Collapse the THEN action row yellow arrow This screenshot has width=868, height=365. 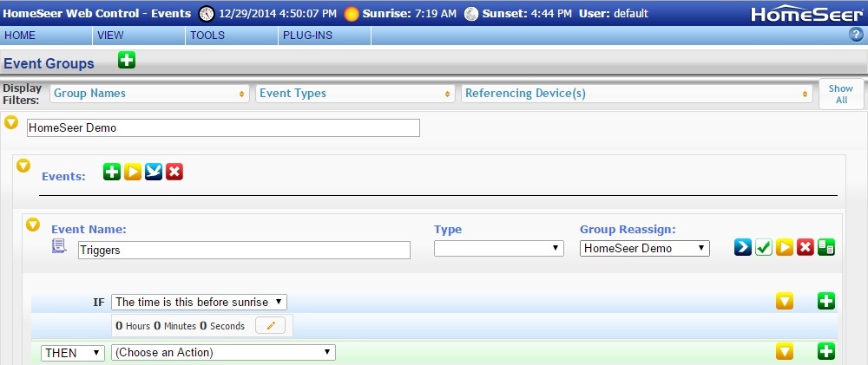(x=785, y=351)
